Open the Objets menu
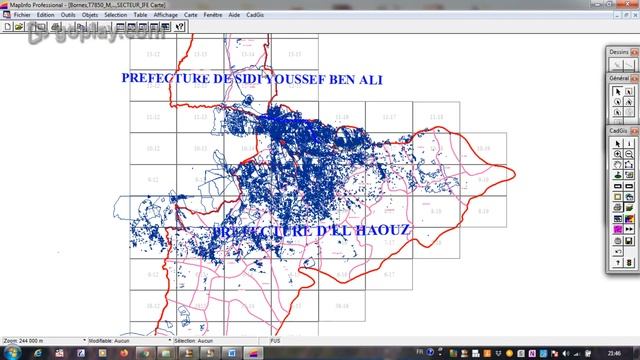 click(x=90, y=15)
